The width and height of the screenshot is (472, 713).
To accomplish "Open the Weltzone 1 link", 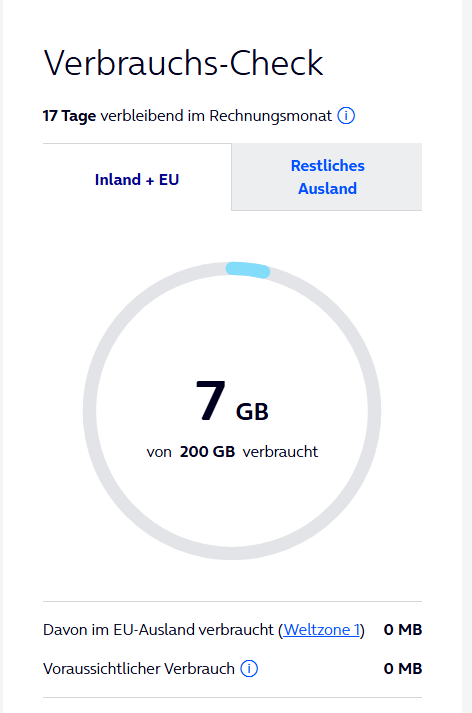I will (x=321, y=629).
